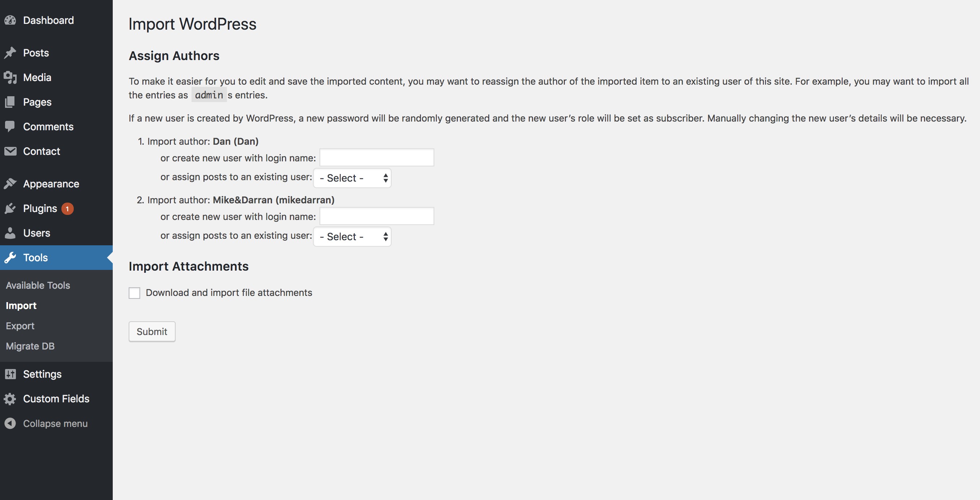Click the Pages icon in sidebar
The height and width of the screenshot is (500, 980).
click(x=10, y=102)
